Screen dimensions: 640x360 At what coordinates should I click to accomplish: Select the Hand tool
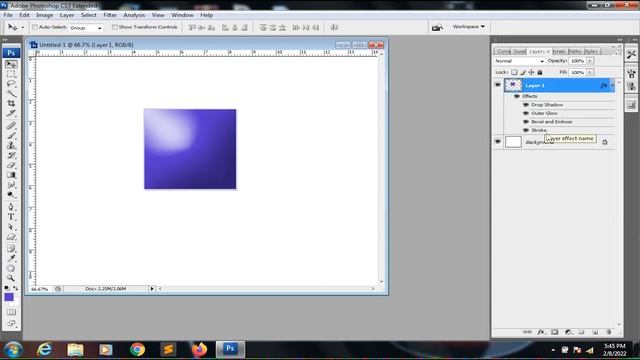pyautogui.click(x=11, y=268)
